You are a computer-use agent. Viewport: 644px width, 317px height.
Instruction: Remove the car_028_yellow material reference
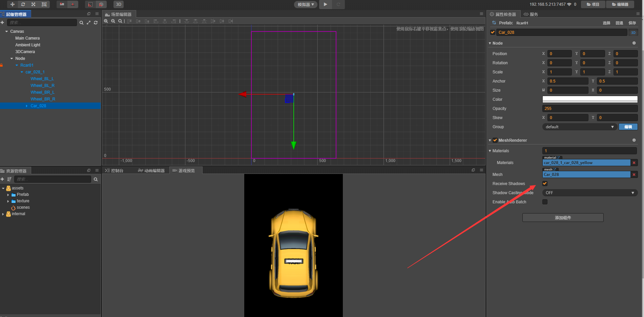click(634, 163)
